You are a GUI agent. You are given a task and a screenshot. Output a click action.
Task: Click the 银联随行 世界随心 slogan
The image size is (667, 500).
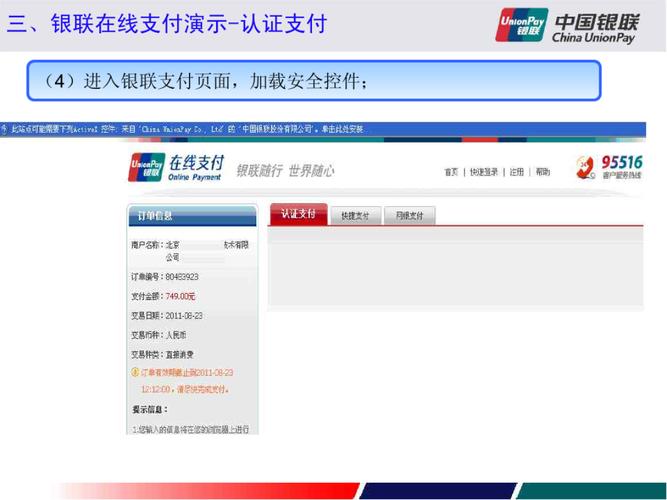pyautogui.click(x=285, y=171)
